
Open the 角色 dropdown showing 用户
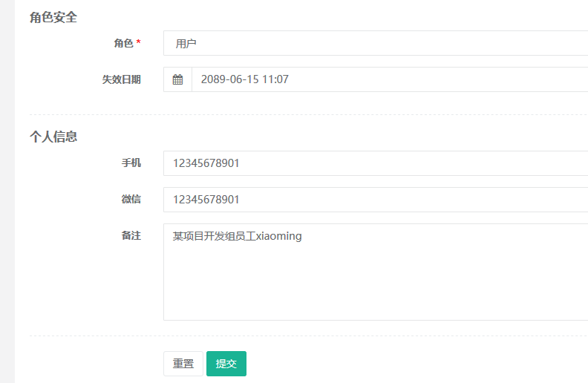375,43
